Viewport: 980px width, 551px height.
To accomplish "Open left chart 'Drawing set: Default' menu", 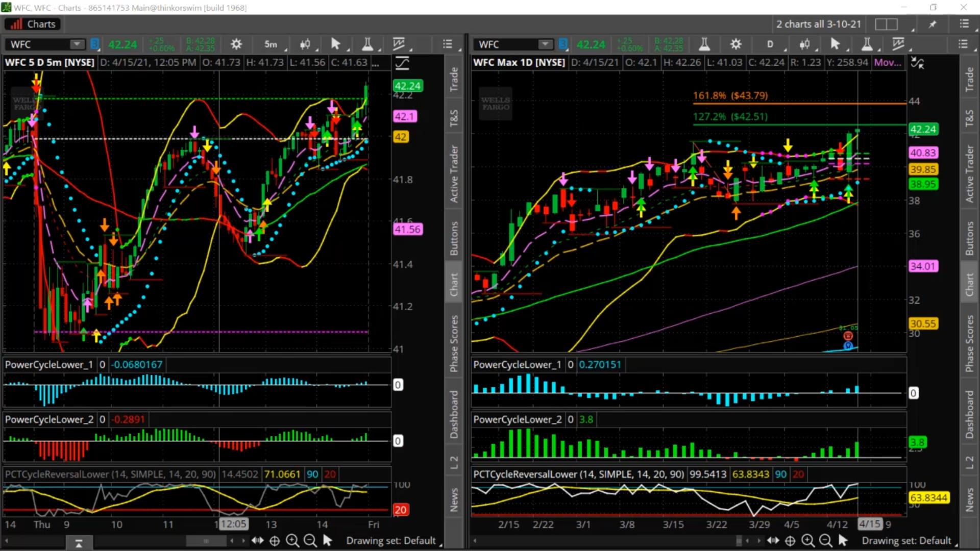I will [391, 540].
